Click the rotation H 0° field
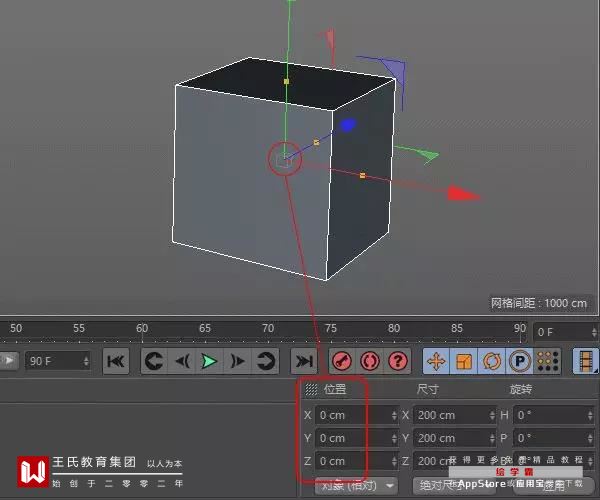 point(554,415)
